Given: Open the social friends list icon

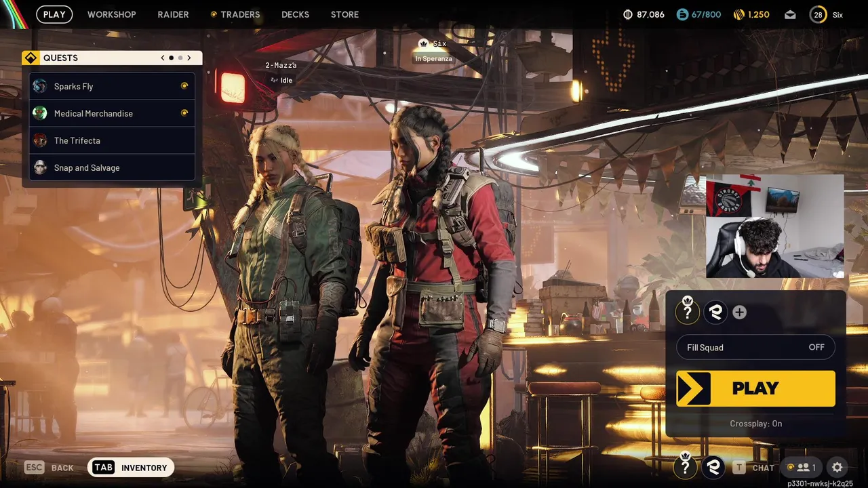Looking at the screenshot, I should point(800,467).
